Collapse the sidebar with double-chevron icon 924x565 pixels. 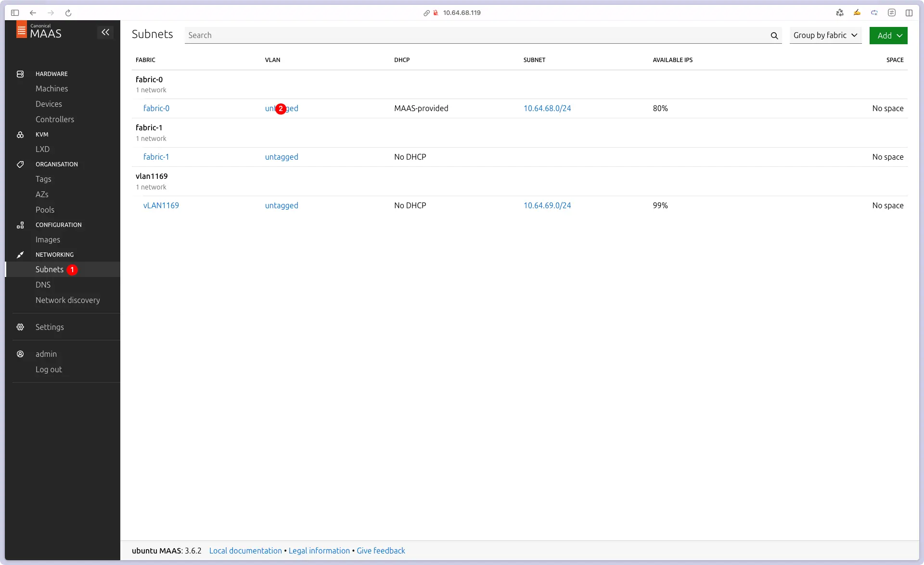[105, 32]
